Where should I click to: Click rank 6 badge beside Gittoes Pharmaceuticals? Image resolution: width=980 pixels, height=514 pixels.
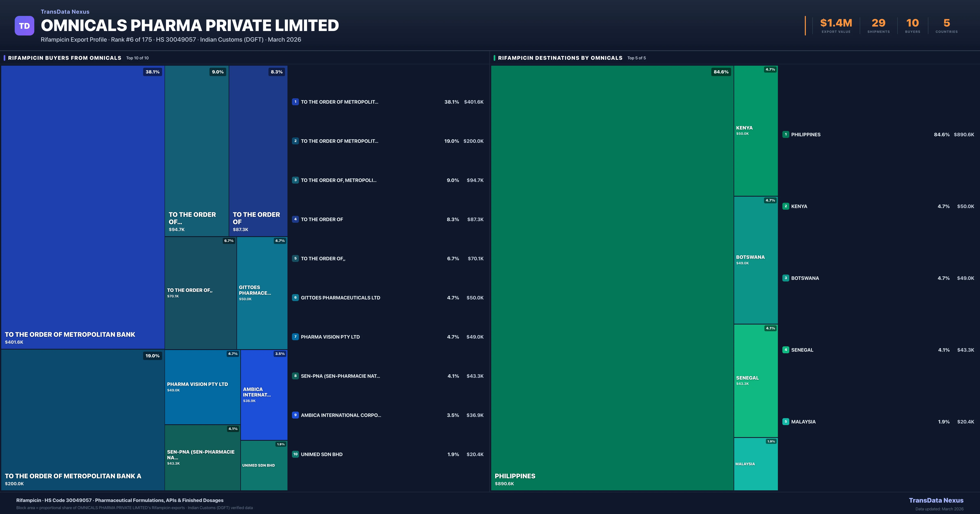295,298
